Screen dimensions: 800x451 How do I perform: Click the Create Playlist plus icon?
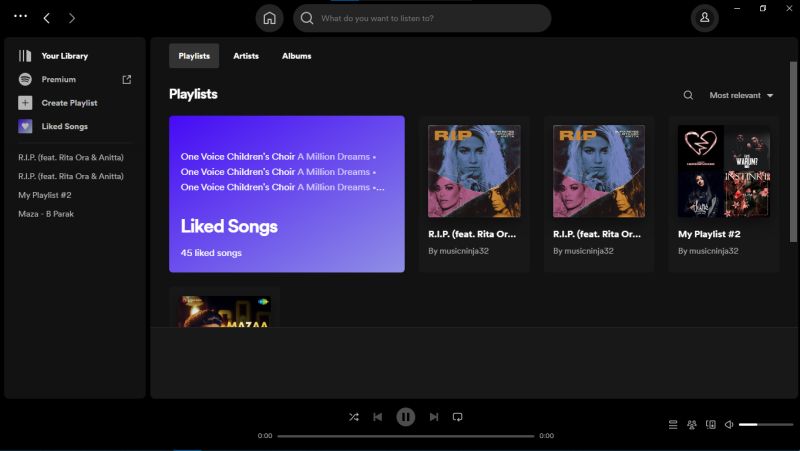click(25, 103)
